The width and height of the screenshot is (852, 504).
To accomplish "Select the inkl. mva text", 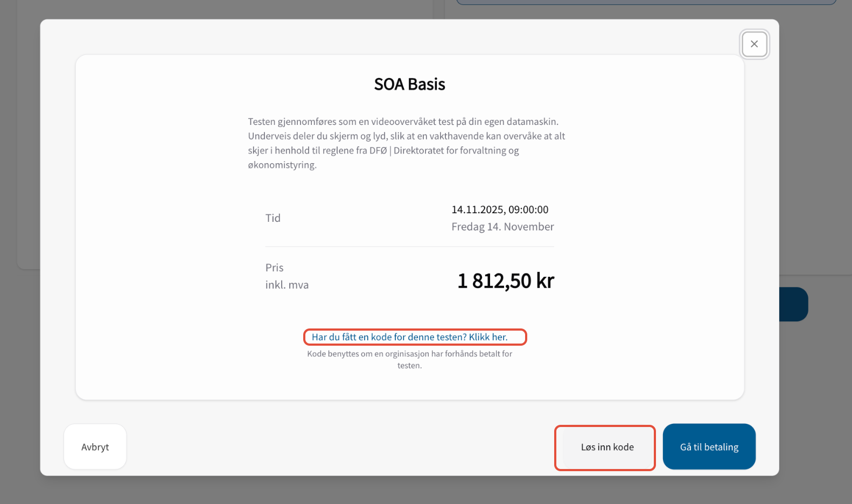I will (287, 285).
